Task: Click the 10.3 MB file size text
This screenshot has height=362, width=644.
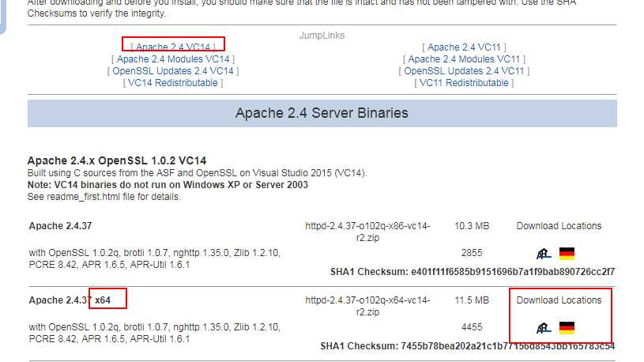Action: (x=472, y=226)
